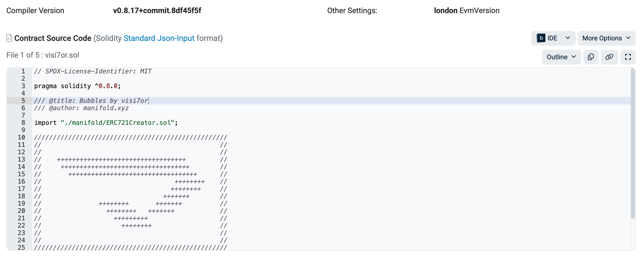Place cursor on the @title comment line
Screen dimensions: 644x267
[91, 101]
